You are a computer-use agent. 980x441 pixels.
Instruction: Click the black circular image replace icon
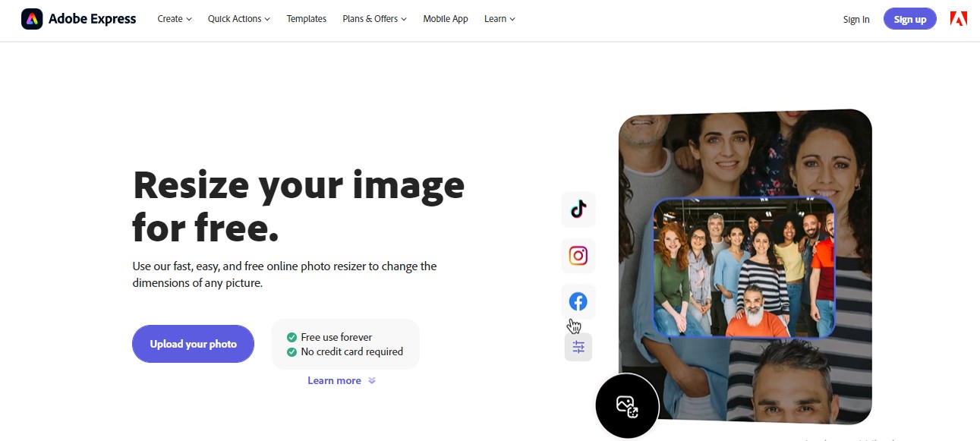(627, 405)
